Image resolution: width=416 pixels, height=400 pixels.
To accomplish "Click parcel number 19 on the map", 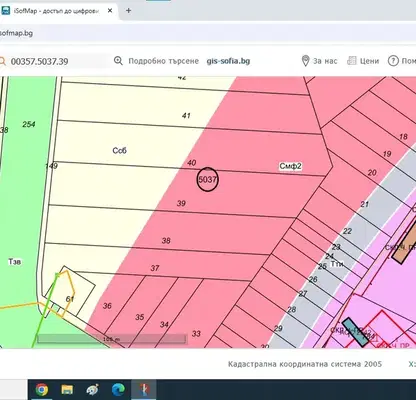I will coord(387,154).
